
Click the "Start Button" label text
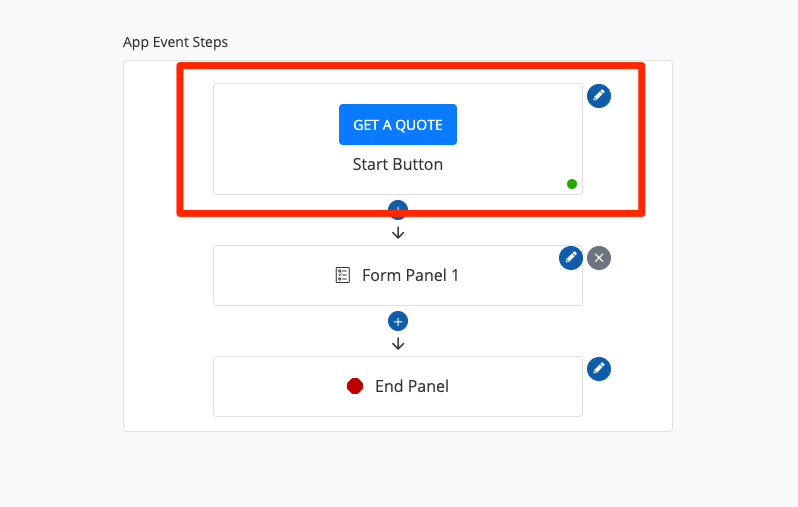[398, 164]
